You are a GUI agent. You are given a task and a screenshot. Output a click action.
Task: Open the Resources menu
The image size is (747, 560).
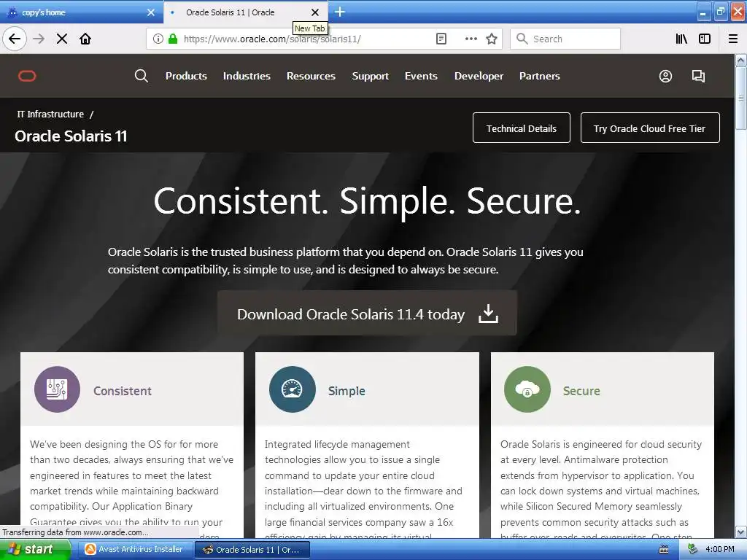point(311,76)
